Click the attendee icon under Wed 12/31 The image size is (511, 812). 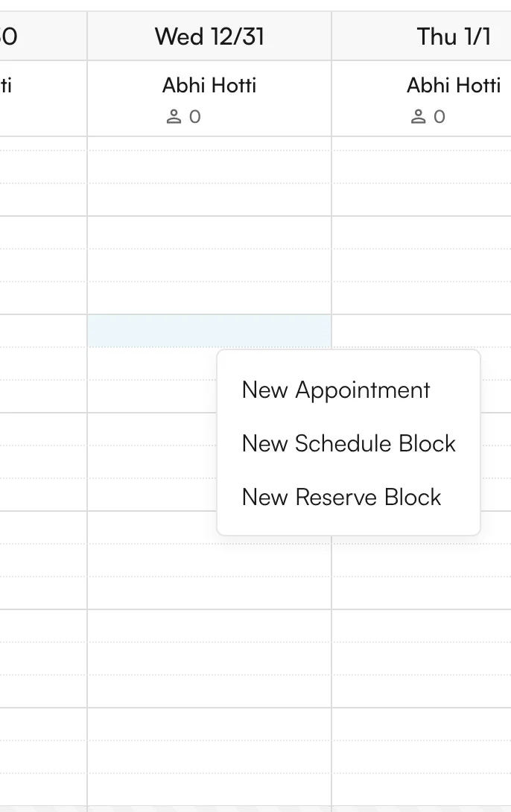175,116
